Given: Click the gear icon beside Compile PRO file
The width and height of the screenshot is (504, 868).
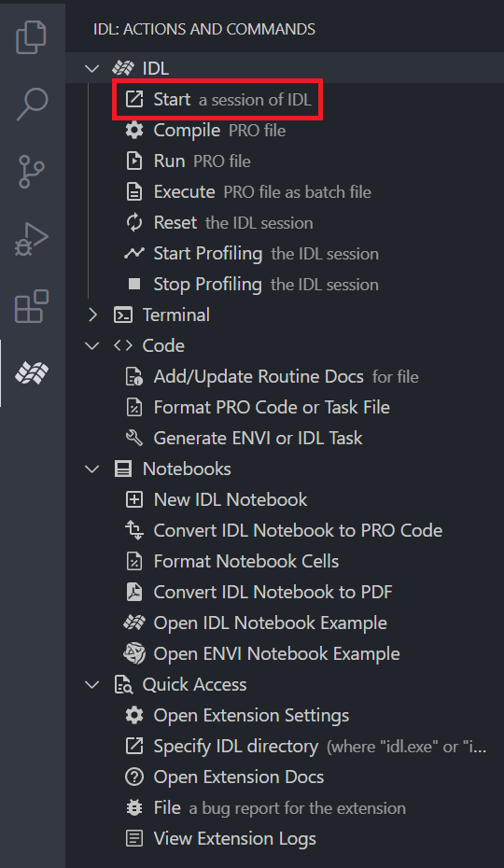Looking at the screenshot, I should point(134,130).
